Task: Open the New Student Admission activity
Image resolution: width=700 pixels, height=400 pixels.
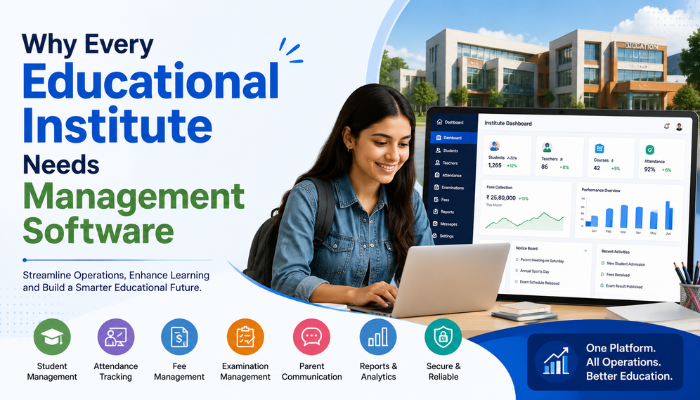Action: [623, 264]
